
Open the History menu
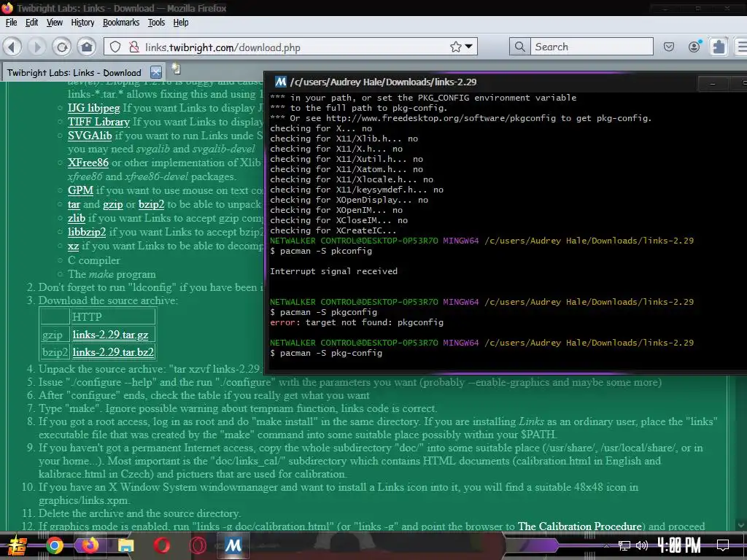[x=82, y=23]
